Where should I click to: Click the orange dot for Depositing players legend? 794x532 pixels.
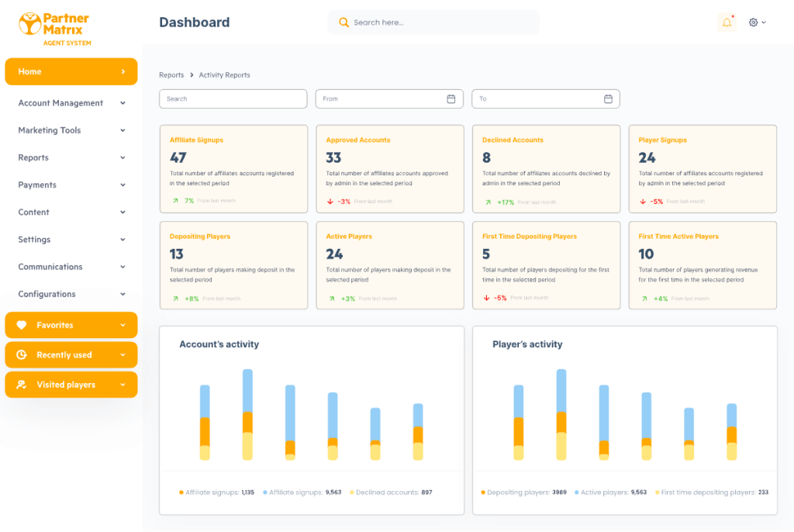tap(483, 492)
